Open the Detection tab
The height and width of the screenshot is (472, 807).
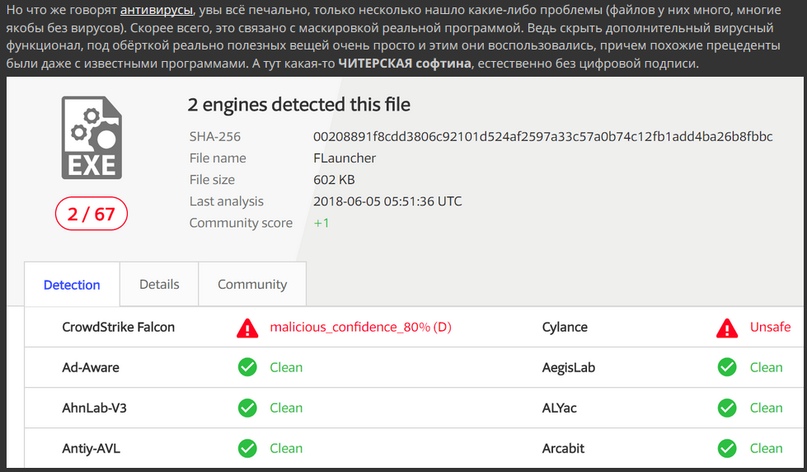pos(72,285)
